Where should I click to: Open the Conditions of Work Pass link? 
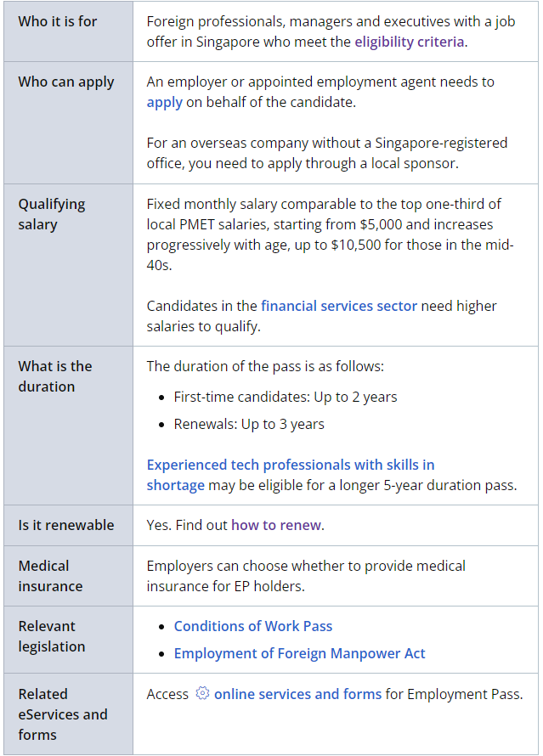253,626
